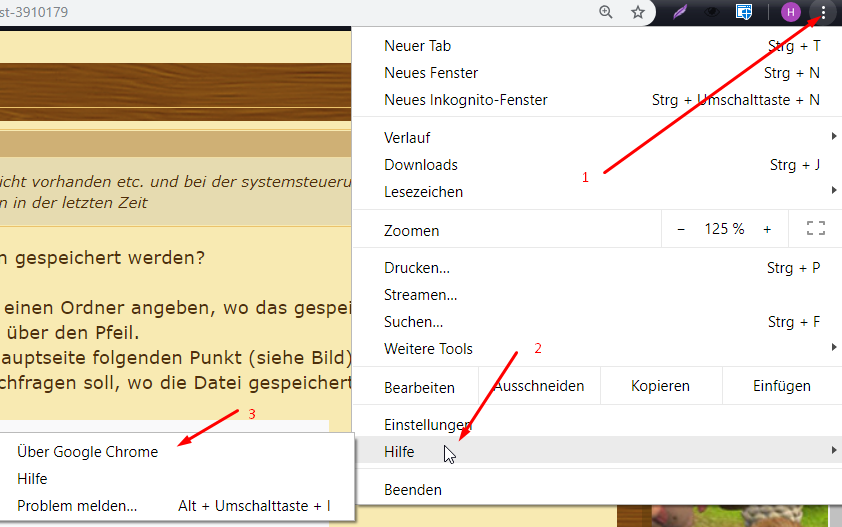Click the three-dot Chrome menu button

point(823,12)
